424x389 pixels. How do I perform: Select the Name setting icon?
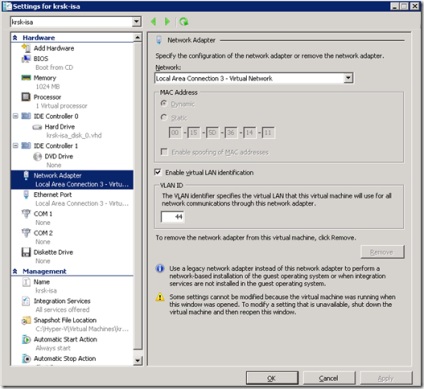click(x=26, y=282)
